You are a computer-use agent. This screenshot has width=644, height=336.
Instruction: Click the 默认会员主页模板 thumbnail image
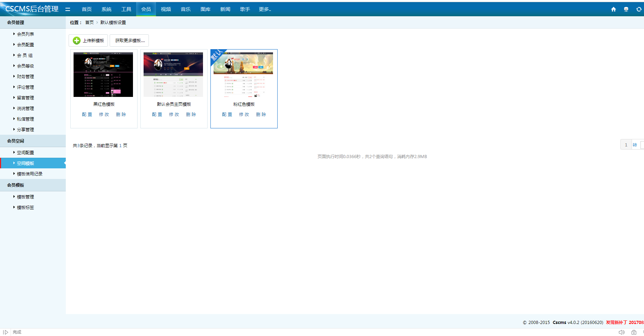click(173, 75)
